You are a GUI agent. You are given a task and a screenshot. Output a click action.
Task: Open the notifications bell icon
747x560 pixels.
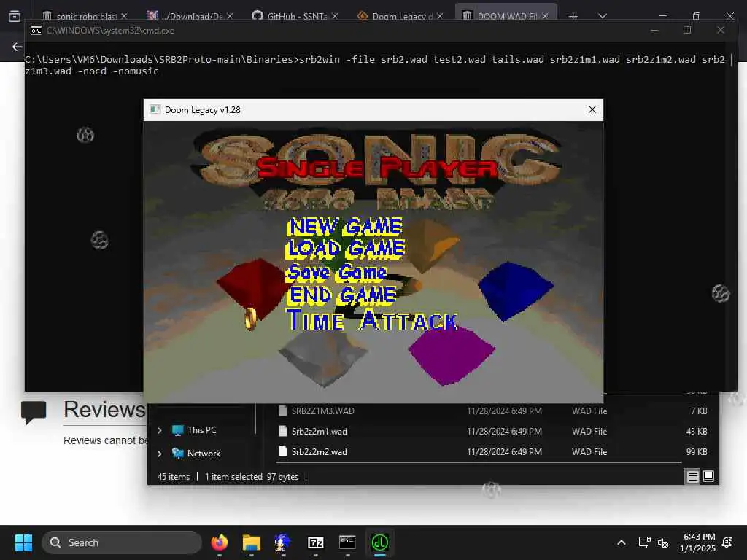(727, 542)
